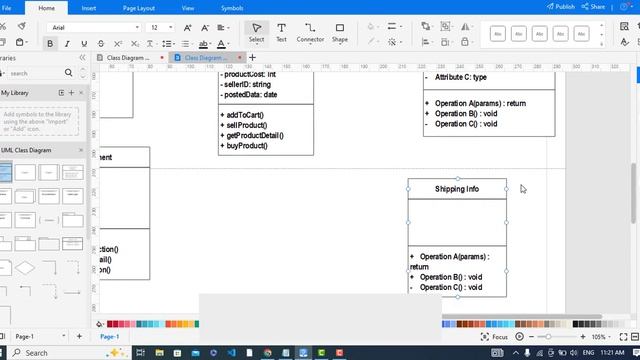Open the bring-to-front arrange icon
Image resolution: width=640 pixels, height=360 pixels.
tap(426, 27)
